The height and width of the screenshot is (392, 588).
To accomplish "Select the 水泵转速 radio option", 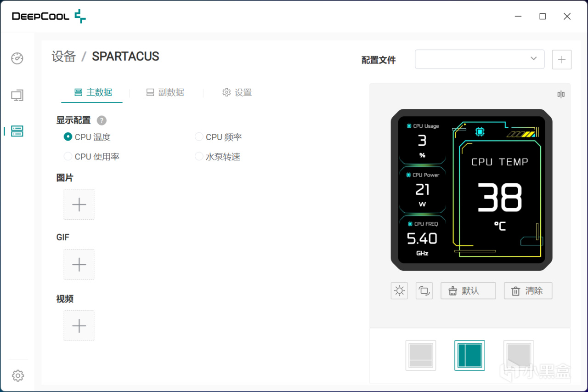I will click(x=218, y=157).
